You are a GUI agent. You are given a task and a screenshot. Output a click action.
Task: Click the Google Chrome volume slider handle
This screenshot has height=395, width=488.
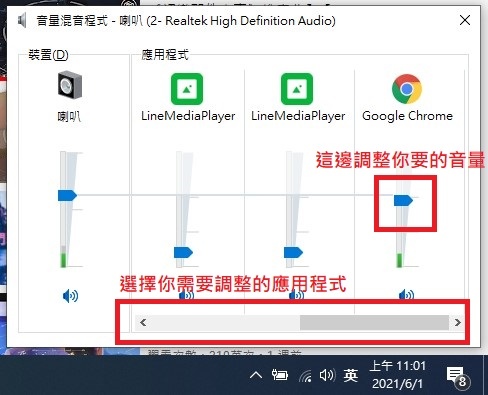pyautogui.click(x=403, y=200)
